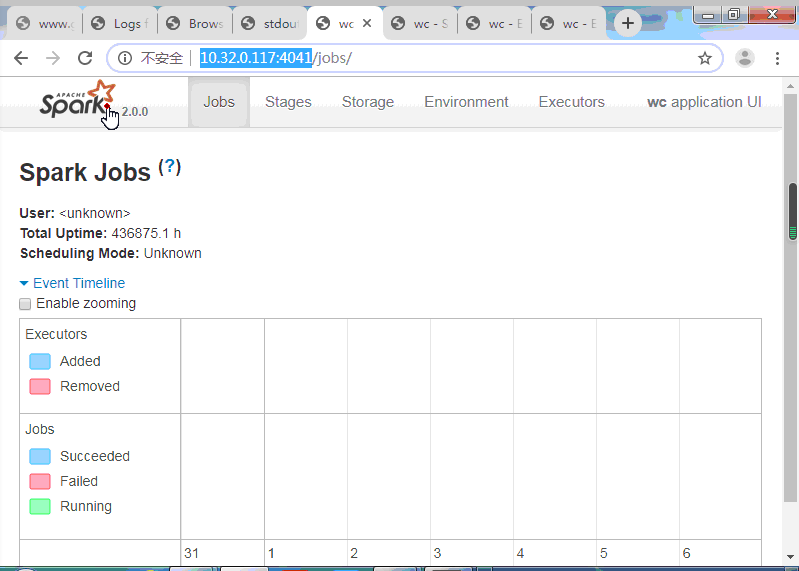
Task: Click the green Running legend swatch
Action: [40, 506]
